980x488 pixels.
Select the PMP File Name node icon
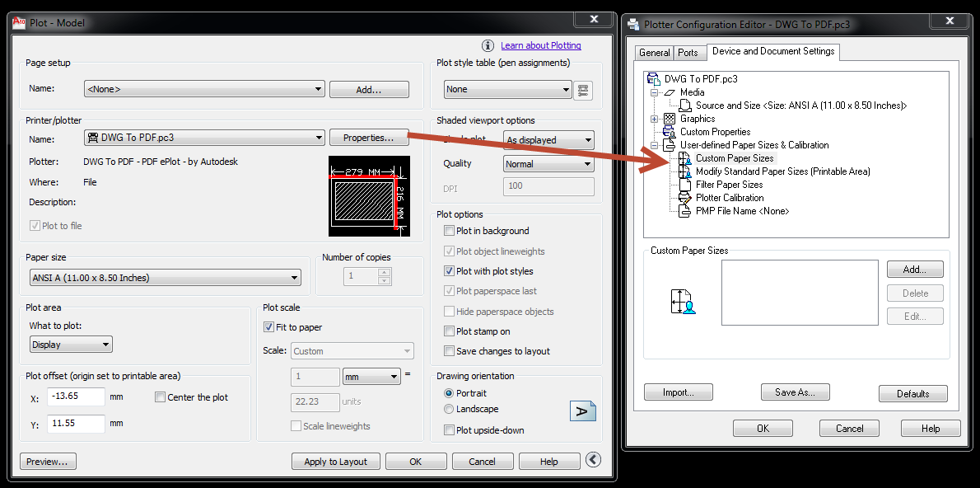[686, 211]
